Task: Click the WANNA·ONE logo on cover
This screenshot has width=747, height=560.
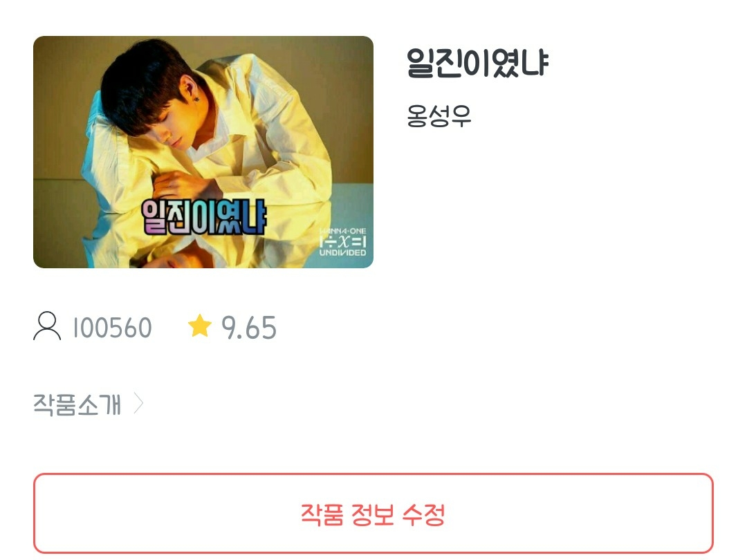Action: (342, 231)
